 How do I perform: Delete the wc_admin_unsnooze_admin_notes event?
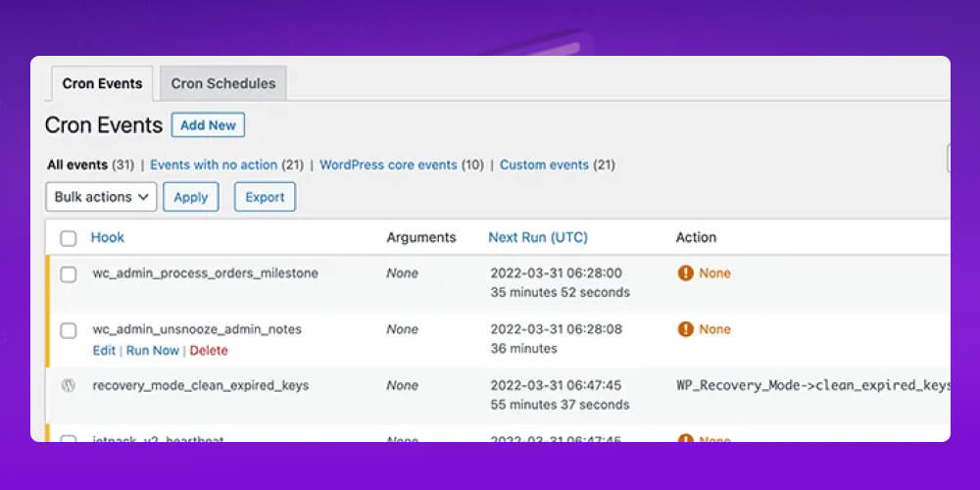(x=209, y=351)
